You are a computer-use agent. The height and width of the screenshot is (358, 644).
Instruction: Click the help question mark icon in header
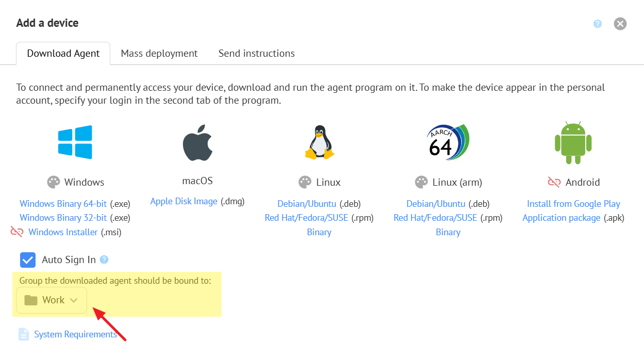[598, 24]
